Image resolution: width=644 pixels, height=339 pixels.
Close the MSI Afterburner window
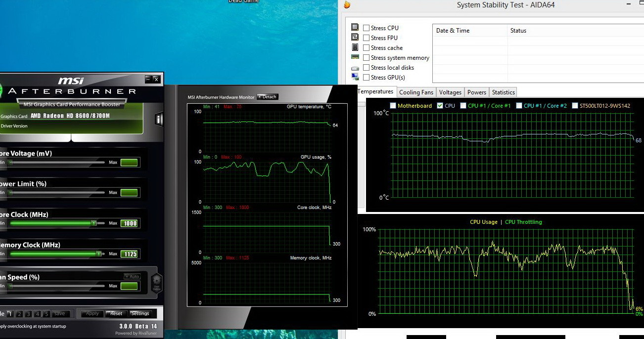[156, 79]
